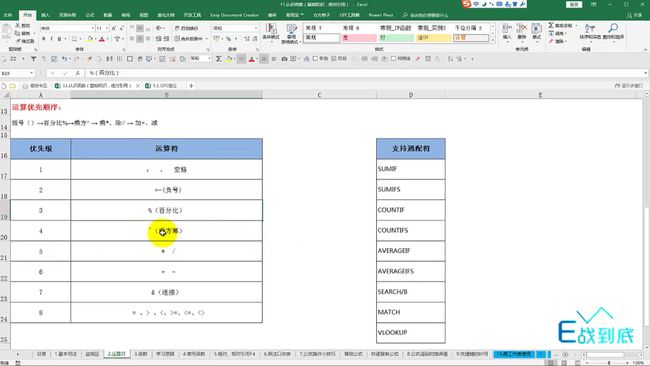Collapse the ribbon with chevron arrow
This screenshot has height=366, width=650.
tap(645, 50)
